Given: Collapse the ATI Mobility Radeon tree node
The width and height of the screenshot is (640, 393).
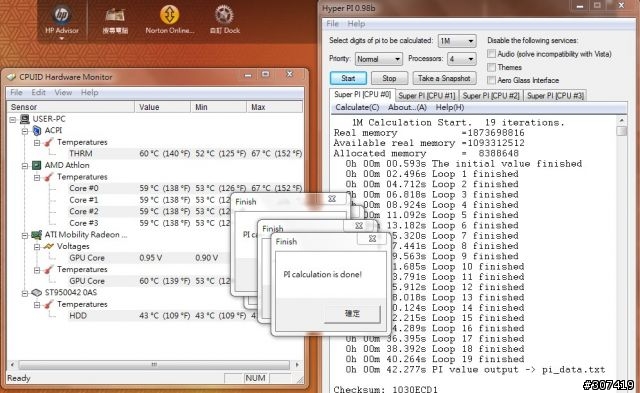Looking at the screenshot, I should pyautogui.click(x=25, y=235).
